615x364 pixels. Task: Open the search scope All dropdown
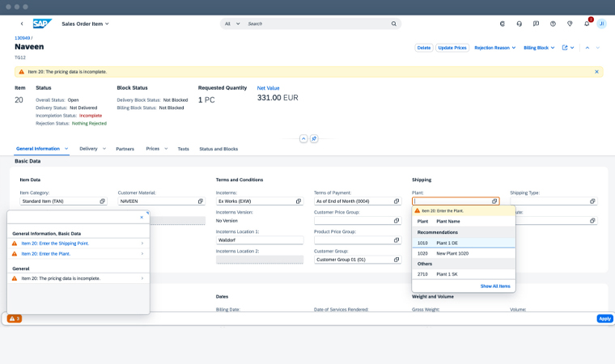click(x=232, y=23)
